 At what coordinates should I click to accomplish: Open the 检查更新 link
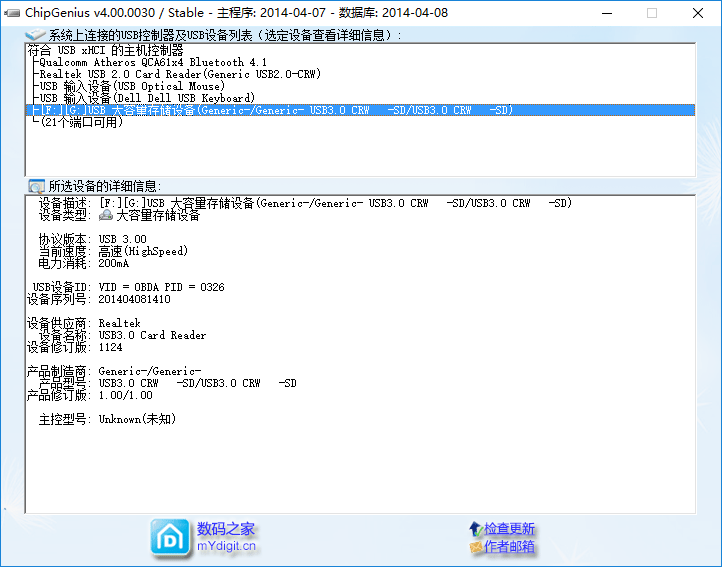[509, 529]
